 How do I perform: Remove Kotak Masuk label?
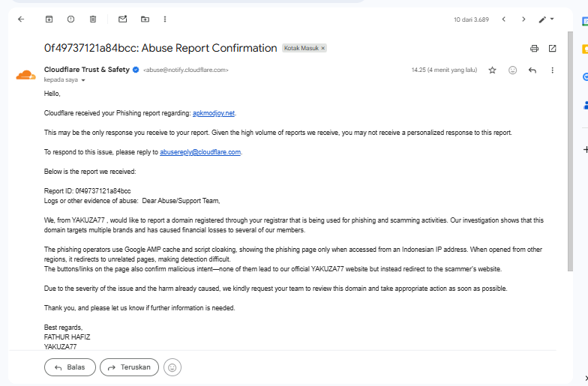click(322, 48)
